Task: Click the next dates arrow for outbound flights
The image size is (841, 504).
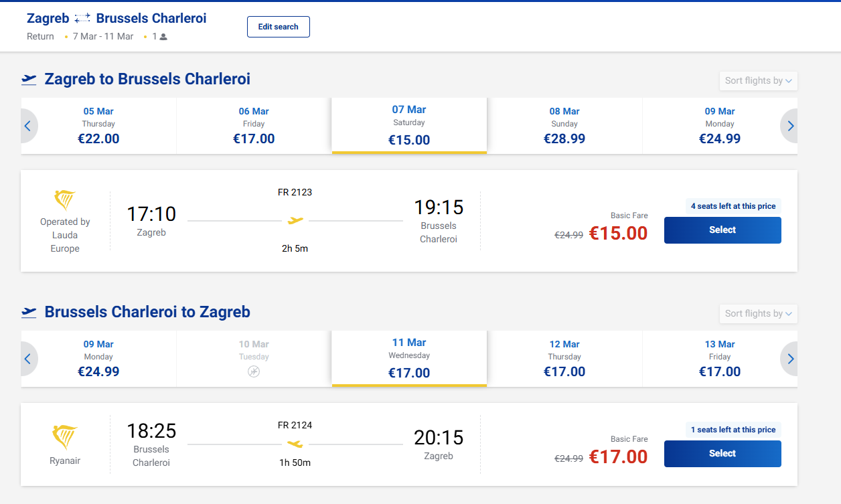Action: pyautogui.click(x=790, y=126)
